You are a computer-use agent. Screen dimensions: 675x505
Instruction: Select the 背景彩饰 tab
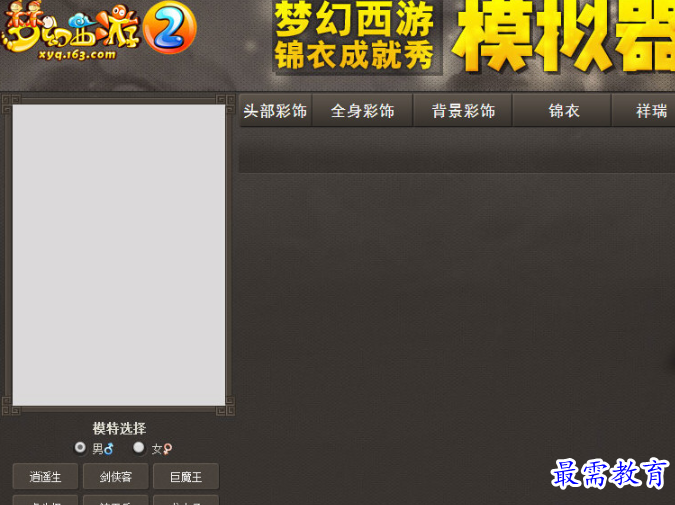pyautogui.click(x=463, y=111)
